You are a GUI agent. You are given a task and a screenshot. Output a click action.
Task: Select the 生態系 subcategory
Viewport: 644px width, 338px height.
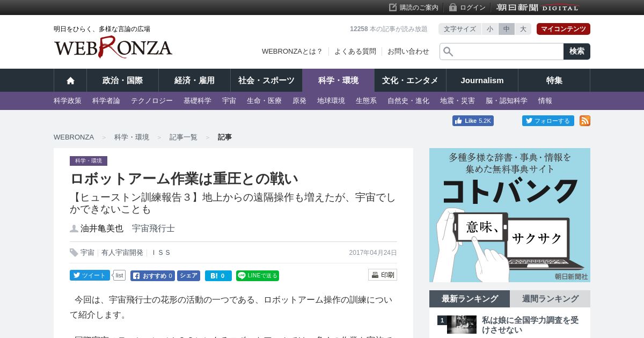click(366, 101)
